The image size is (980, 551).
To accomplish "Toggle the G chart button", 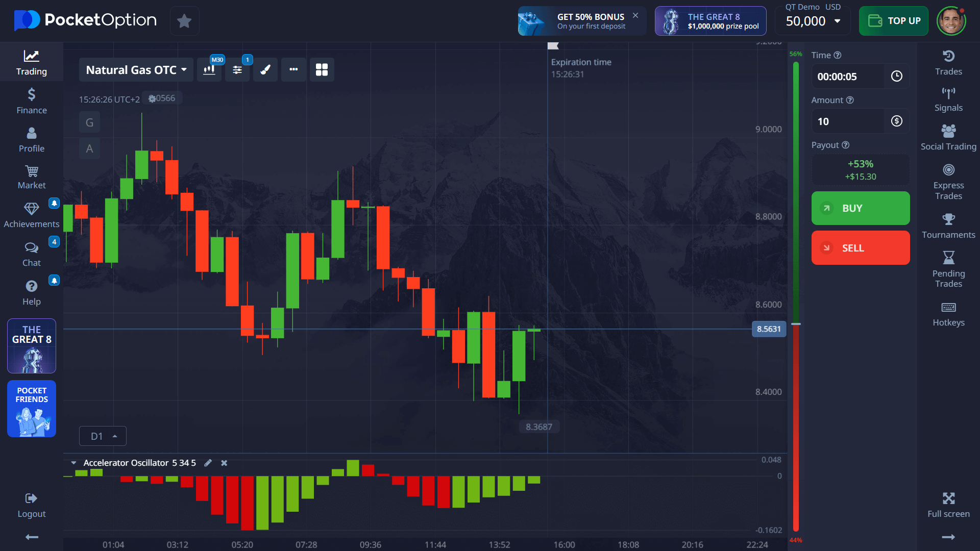I will [89, 122].
